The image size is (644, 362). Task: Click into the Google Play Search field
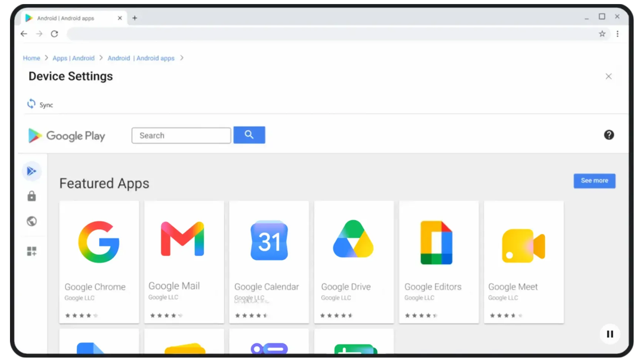pyautogui.click(x=181, y=135)
